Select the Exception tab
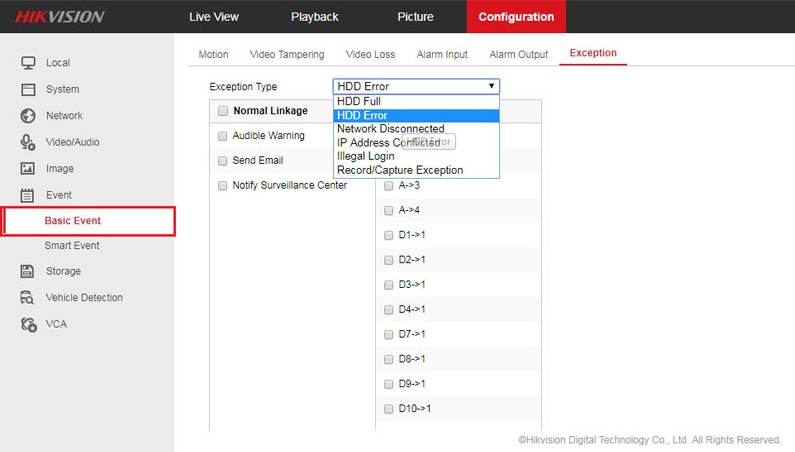The image size is (795, 452). click(593, 53)
